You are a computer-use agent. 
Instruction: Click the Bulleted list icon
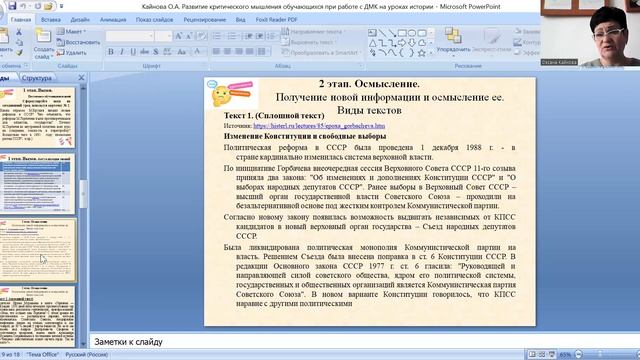pyautogui.click(x=217, y=36)
